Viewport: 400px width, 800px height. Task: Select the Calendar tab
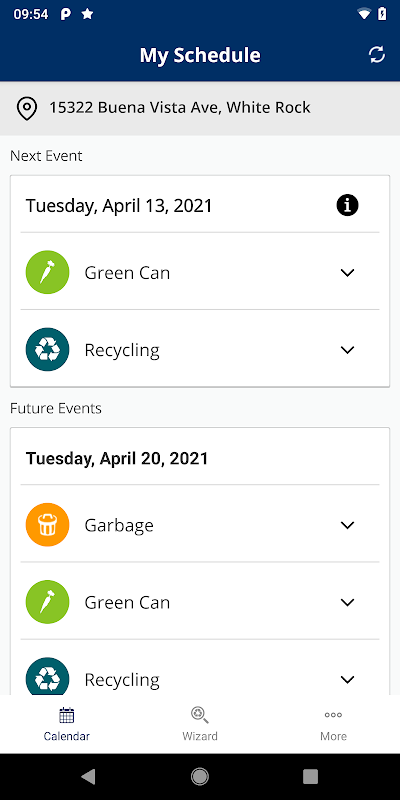(x=67, y=724)
